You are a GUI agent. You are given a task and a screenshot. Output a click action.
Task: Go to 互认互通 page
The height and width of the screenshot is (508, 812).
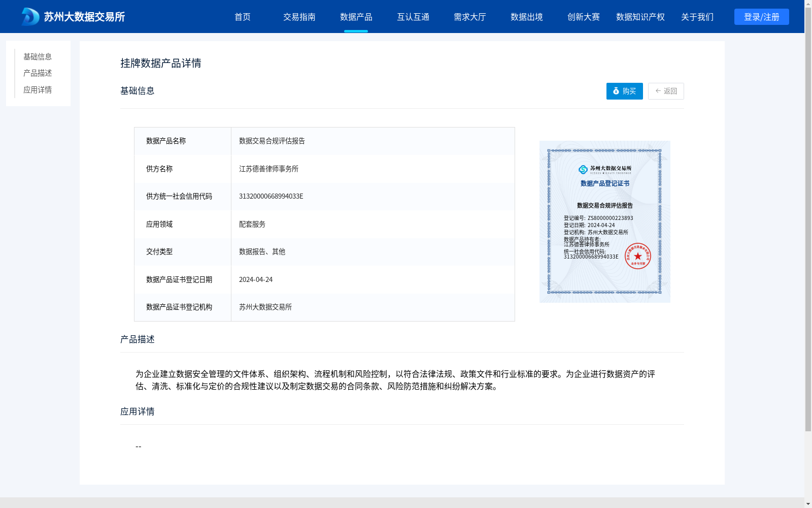coord(413,17)
